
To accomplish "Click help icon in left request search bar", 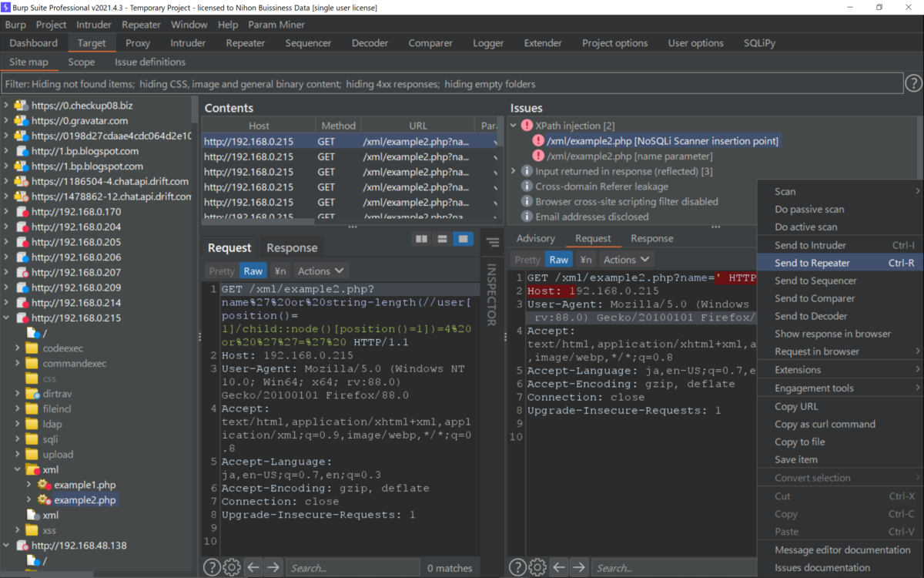I will pos(212,568).
